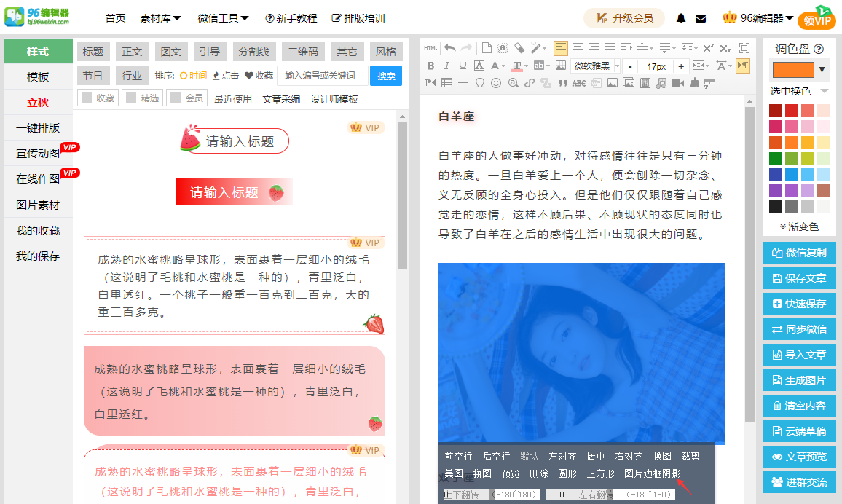The image size is (842, 504).
Task: Select the blue-tinted photo in the editor
Action: click(x=581, y=353)
